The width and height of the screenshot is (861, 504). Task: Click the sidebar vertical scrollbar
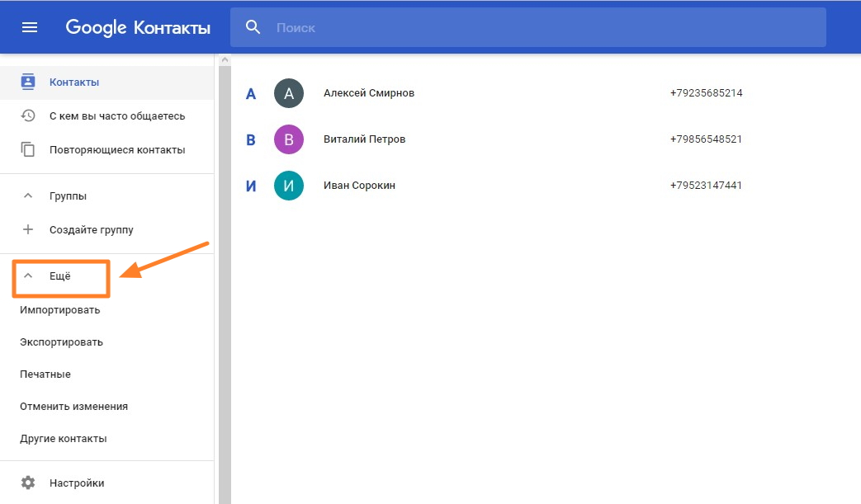[x=222, y=280]
